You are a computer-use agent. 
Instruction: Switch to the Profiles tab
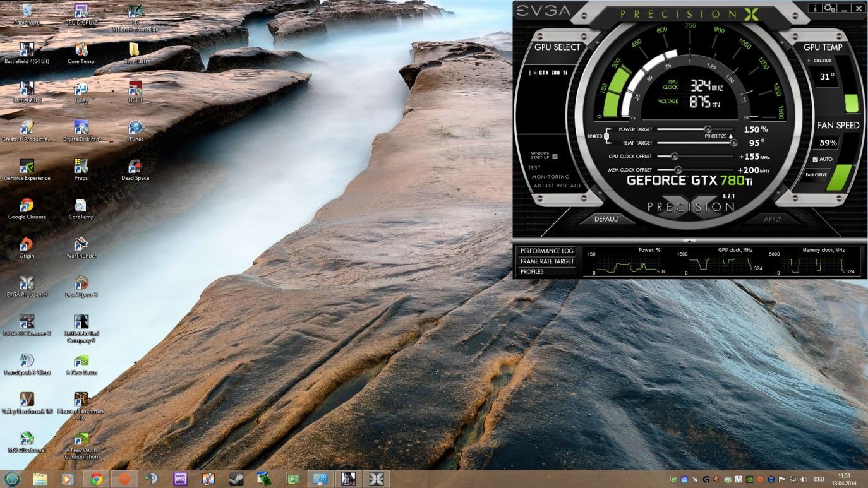tap(533, 271)
